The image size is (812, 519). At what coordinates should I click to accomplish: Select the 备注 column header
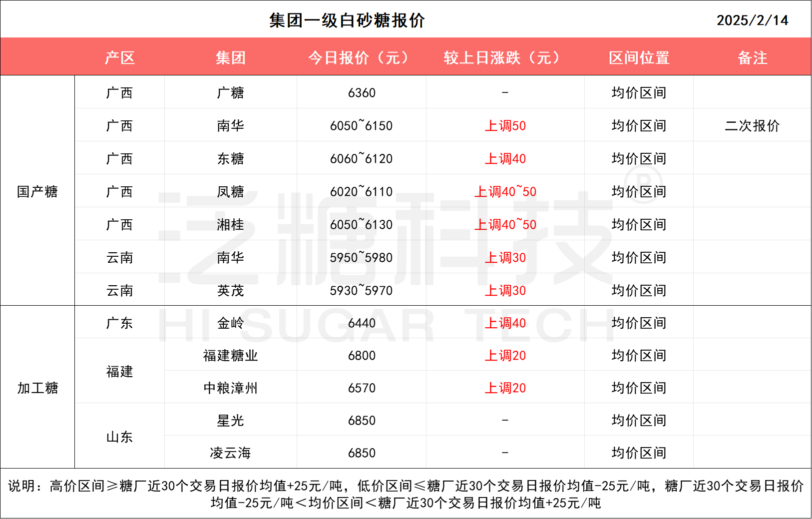coord(752,58)
